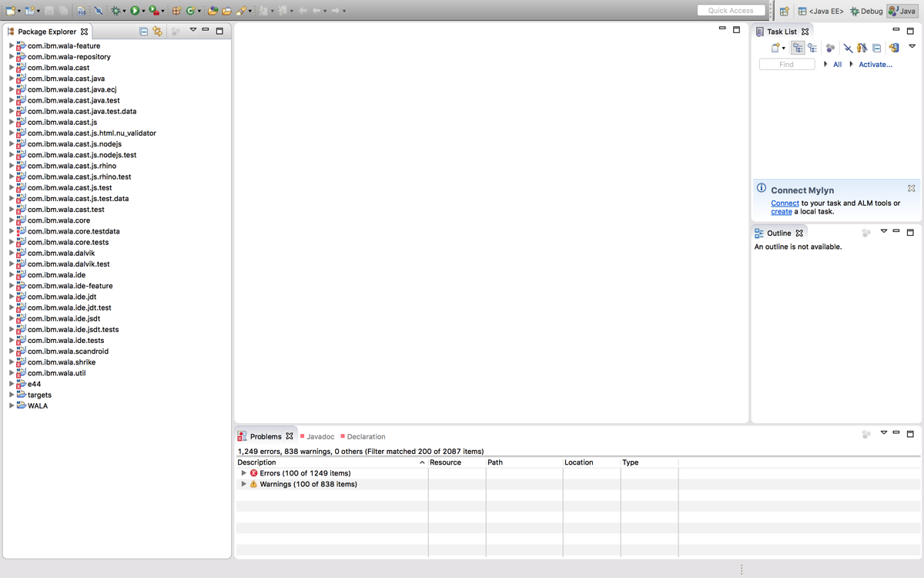The height and width of the screenshot is (578, 924).
Task: Expand com.ibm.wala.core project node
Action: [12, 220]
